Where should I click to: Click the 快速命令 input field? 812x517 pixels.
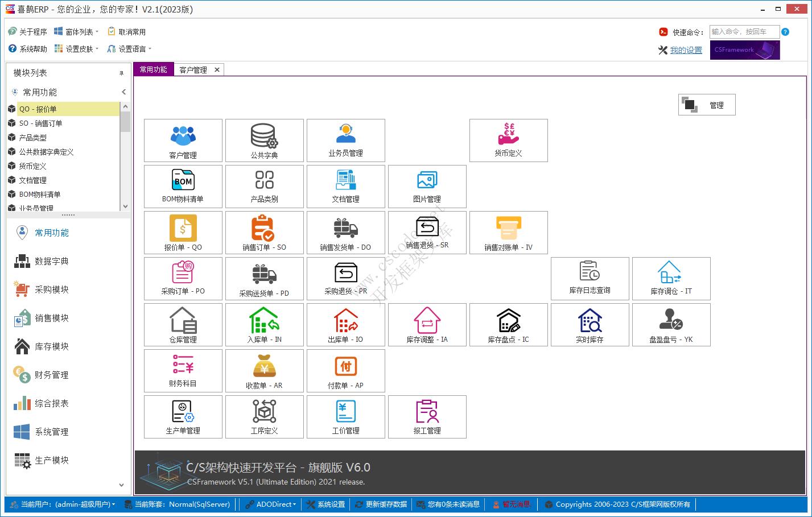click(x=743, y=32)
